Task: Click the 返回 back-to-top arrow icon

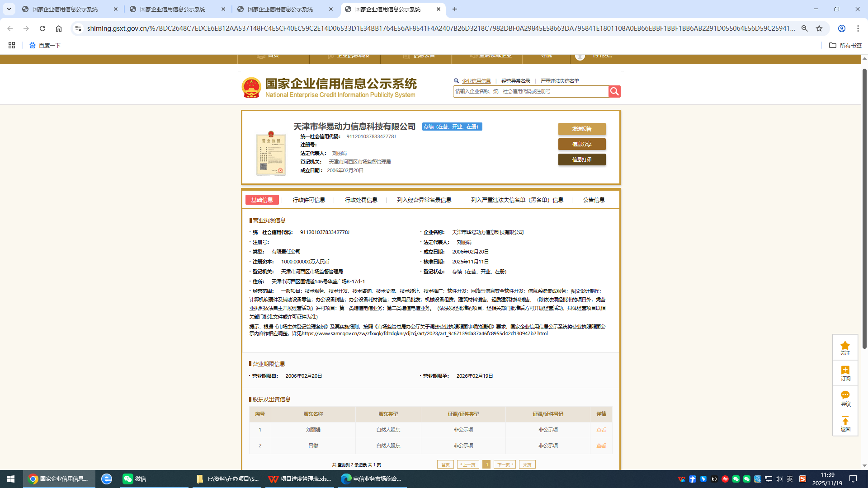Action: pos(845,423)
